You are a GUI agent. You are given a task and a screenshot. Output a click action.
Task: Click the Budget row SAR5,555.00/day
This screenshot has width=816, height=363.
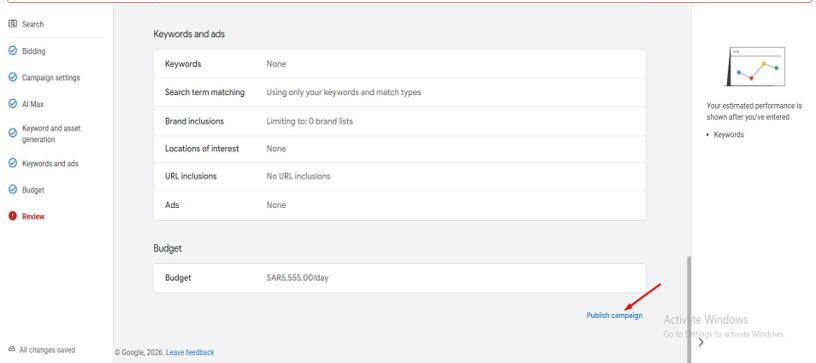400,278
